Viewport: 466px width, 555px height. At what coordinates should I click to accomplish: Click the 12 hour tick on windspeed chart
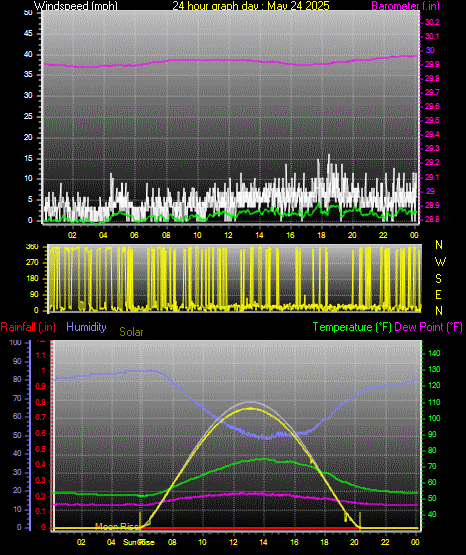(228, 235)
